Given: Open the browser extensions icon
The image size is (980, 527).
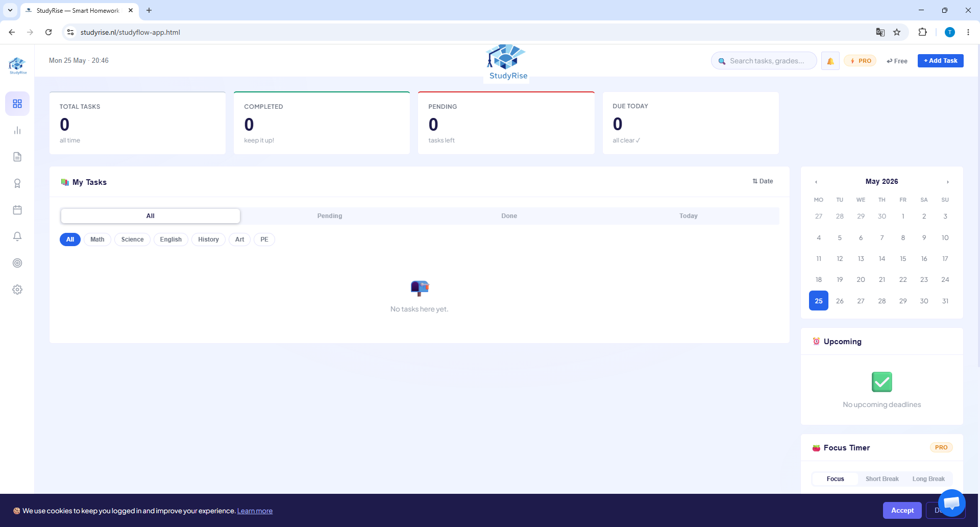Looking at the screenshot, I should (922, 32).
